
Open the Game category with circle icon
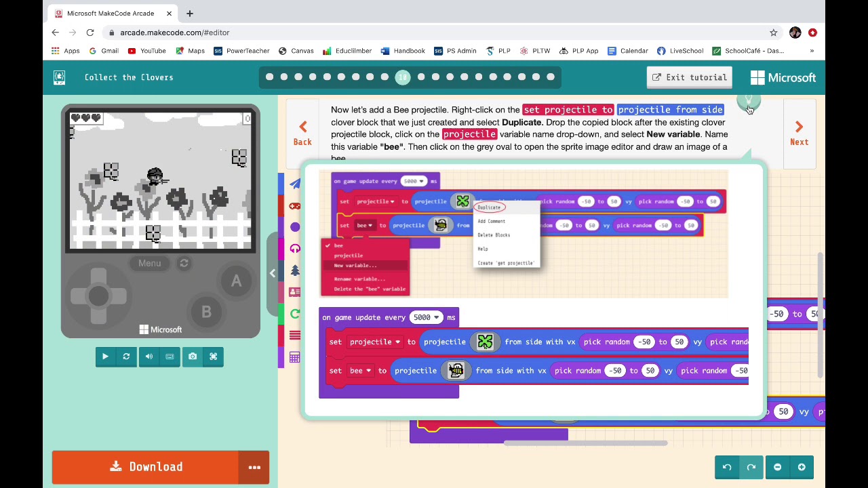(294, 227)
